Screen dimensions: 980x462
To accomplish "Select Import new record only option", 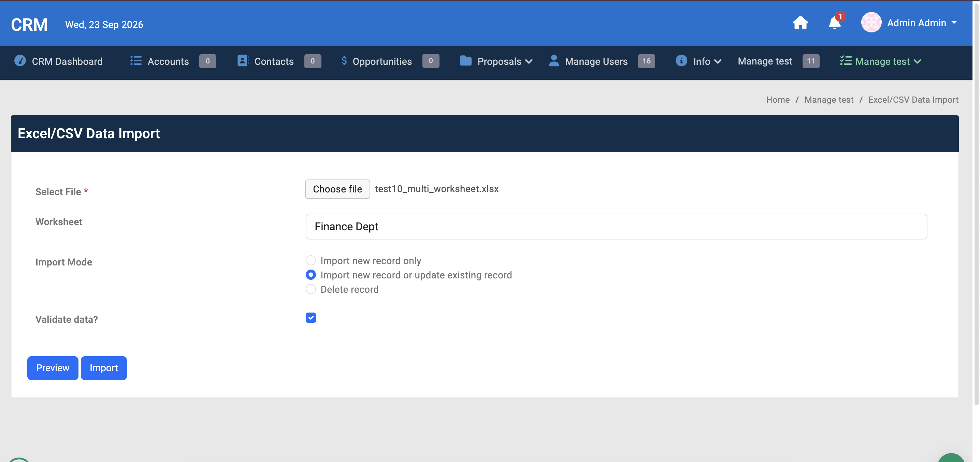I will 311,260.
